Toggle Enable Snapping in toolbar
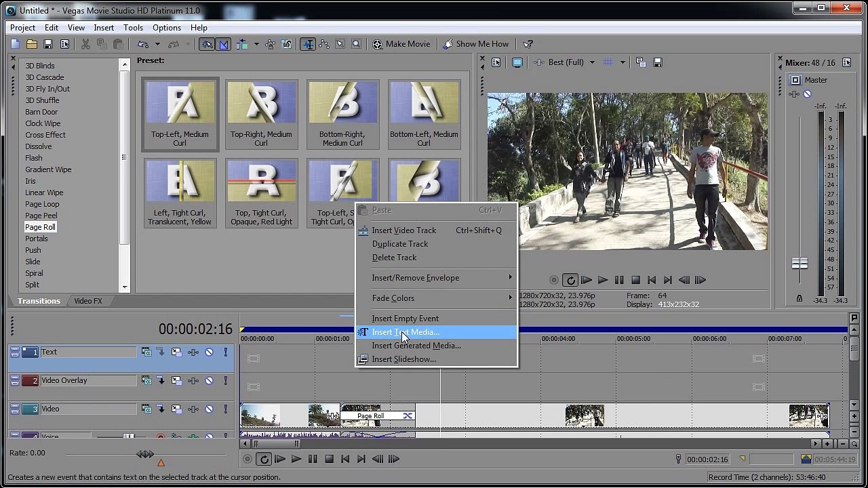This screenshot has width=868, height=488. pyautogui.click(x=207, y=44)
